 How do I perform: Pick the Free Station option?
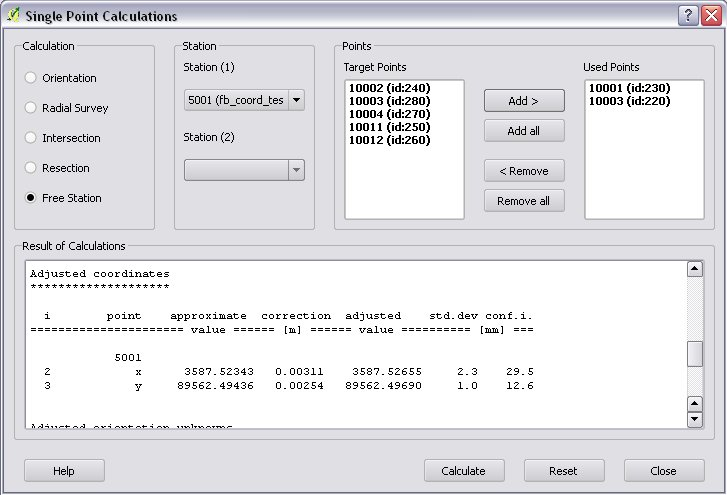pos(32,198)
